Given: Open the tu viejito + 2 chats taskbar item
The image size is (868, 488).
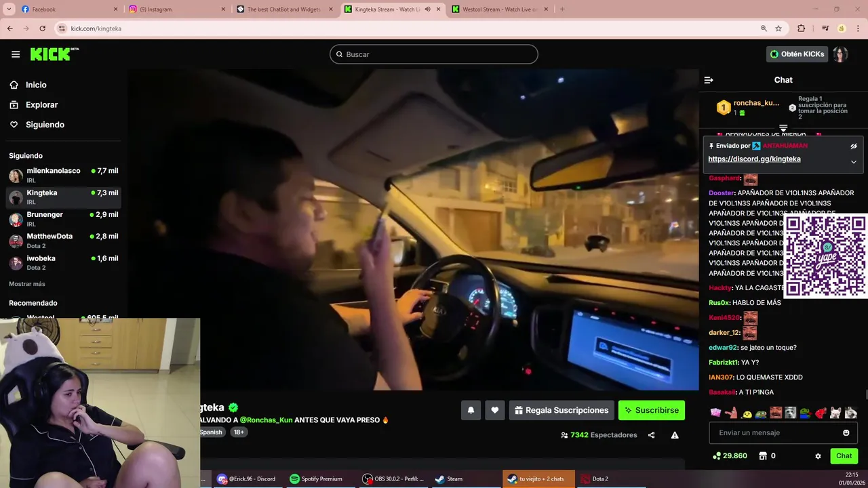Looking at the screenshot, I should 538,479.
